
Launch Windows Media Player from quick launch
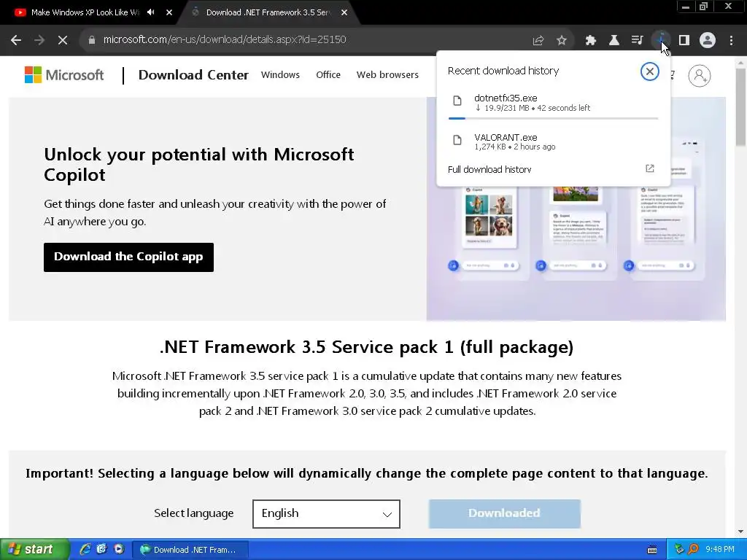point(119,549)
